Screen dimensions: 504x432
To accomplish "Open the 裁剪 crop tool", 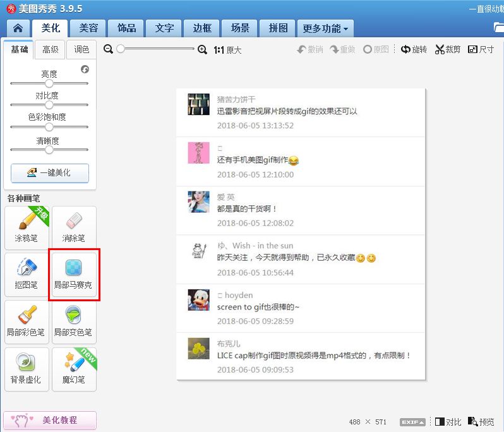I will click(448, 49).
